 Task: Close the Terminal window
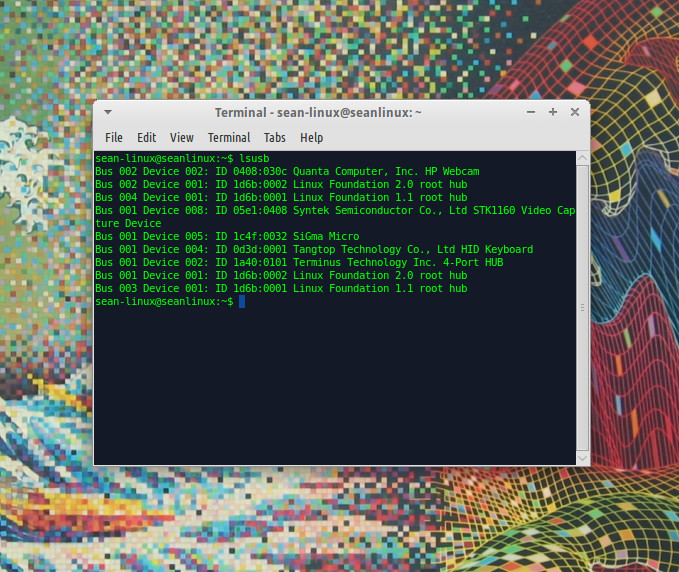[x=575, y=112]
